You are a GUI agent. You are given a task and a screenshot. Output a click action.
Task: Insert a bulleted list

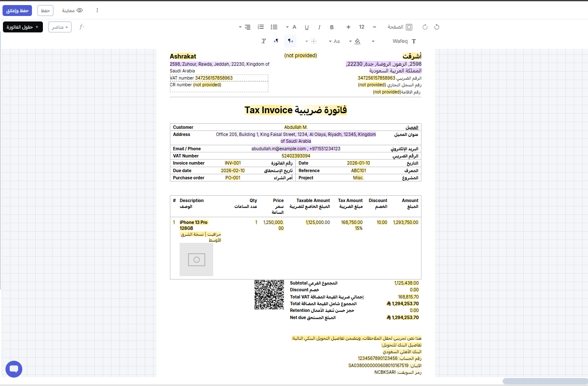pos(274,27)
